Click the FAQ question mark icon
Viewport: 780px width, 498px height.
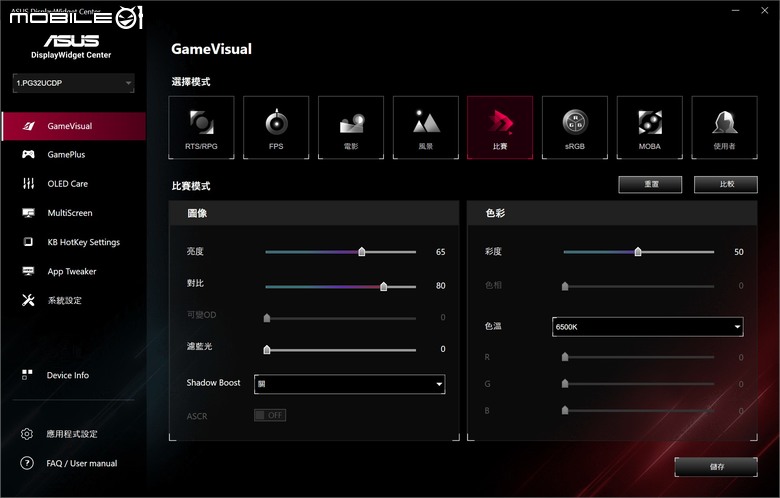point(27,463)
